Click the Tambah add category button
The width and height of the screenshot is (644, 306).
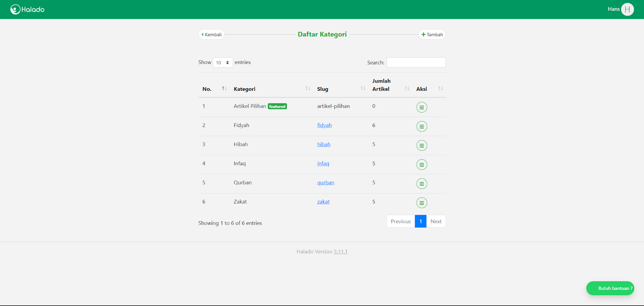[432, 35]
